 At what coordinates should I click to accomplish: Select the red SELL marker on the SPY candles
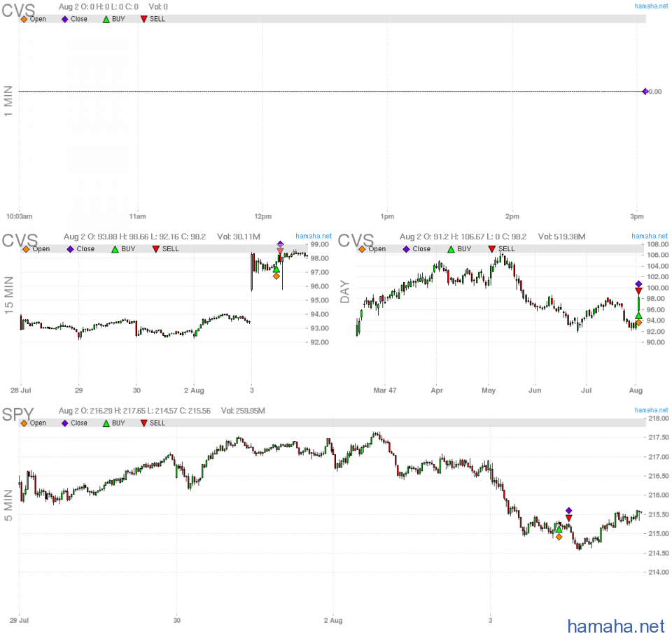point(568,518)
